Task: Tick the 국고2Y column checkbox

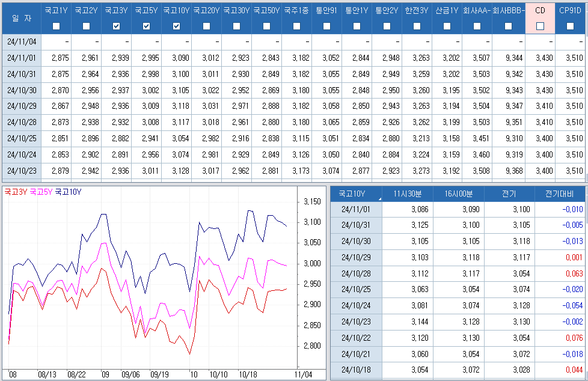Action: coord(86,26)
